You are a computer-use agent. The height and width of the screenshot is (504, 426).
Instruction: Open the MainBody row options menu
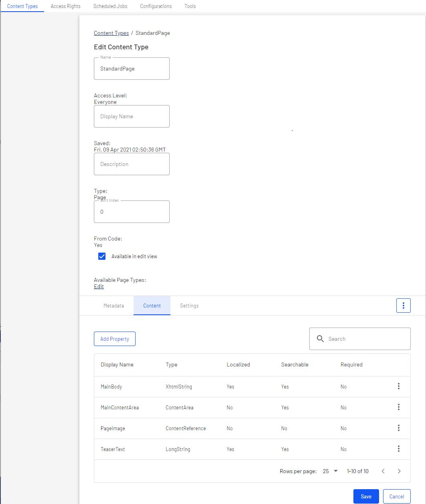[x=398, y=386]
